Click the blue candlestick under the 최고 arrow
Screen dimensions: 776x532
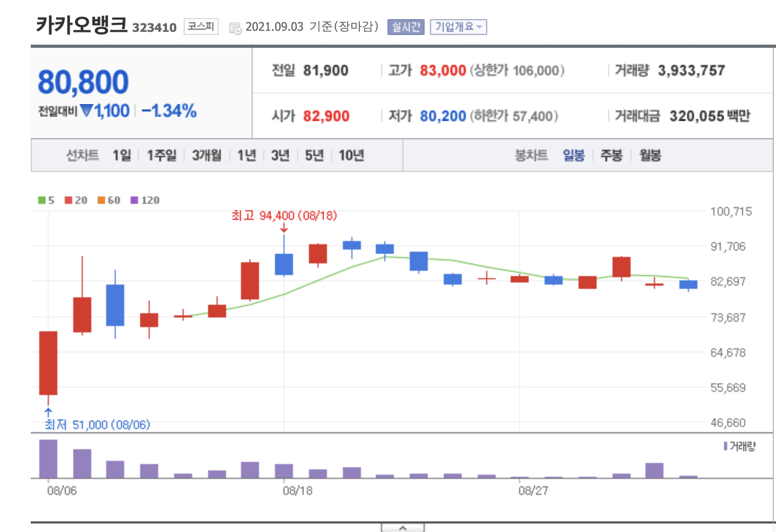coord(284,264)
